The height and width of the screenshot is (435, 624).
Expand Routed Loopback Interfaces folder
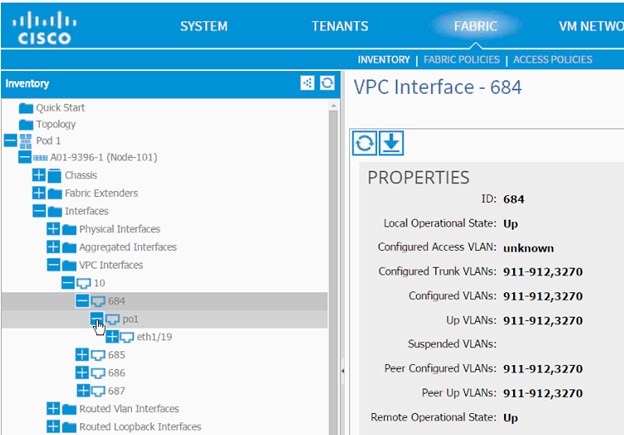click(53, 426)
